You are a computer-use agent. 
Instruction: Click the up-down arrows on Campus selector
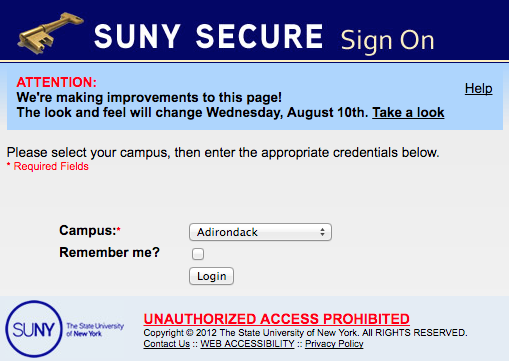(322, 232)
